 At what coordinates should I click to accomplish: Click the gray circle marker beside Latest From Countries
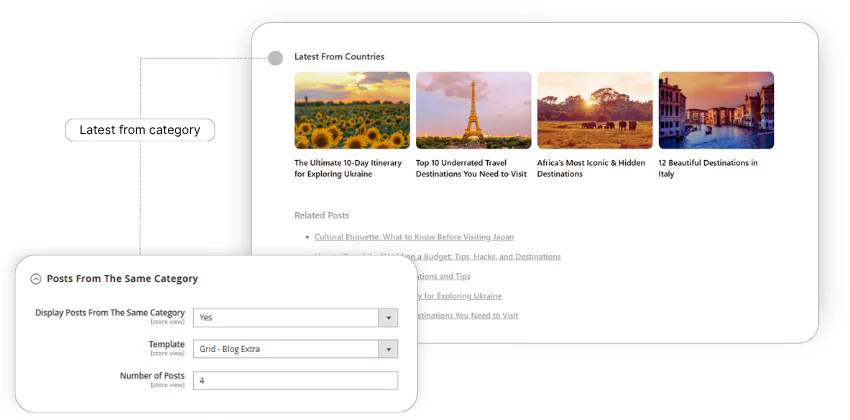point(276,58)
